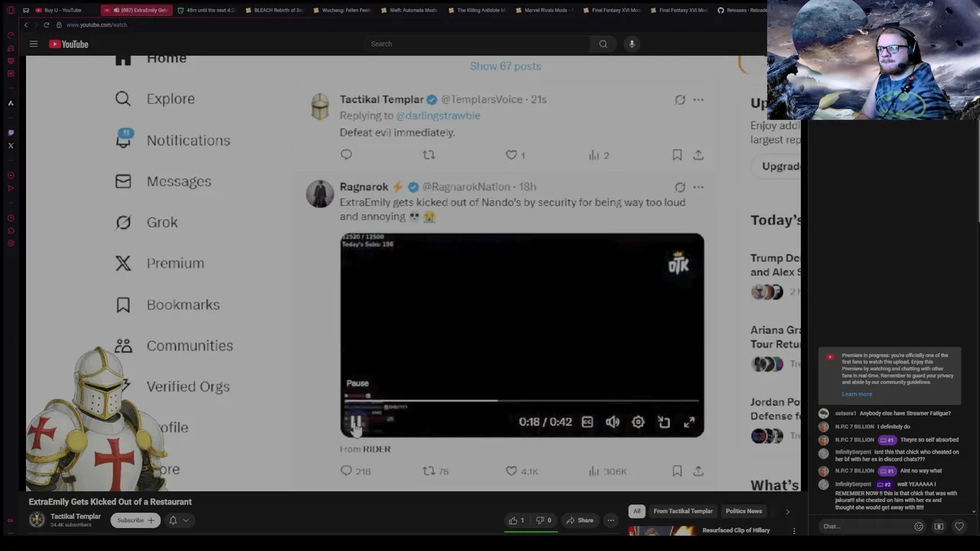Like the Tactikal Templar reply
Image resolution: width=980 pixels, height=551 pixels.
511,155
